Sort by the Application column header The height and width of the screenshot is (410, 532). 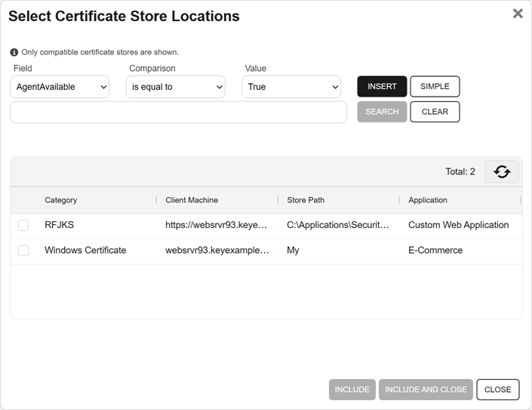click(x=428, y=200)
